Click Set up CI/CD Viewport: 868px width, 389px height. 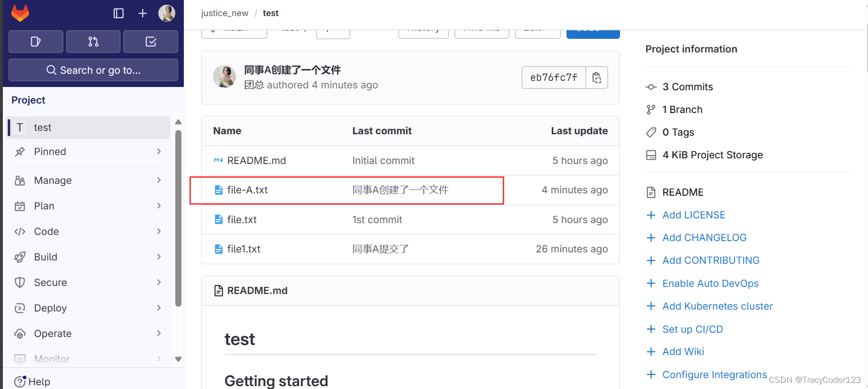(693, 329)
